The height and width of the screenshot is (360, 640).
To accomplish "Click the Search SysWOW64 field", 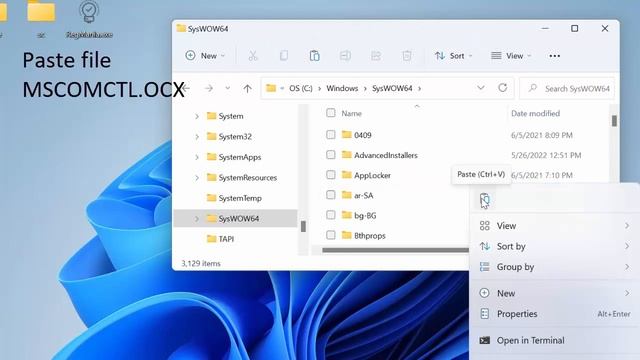I will pyautogui.click(x=567, y=88).
